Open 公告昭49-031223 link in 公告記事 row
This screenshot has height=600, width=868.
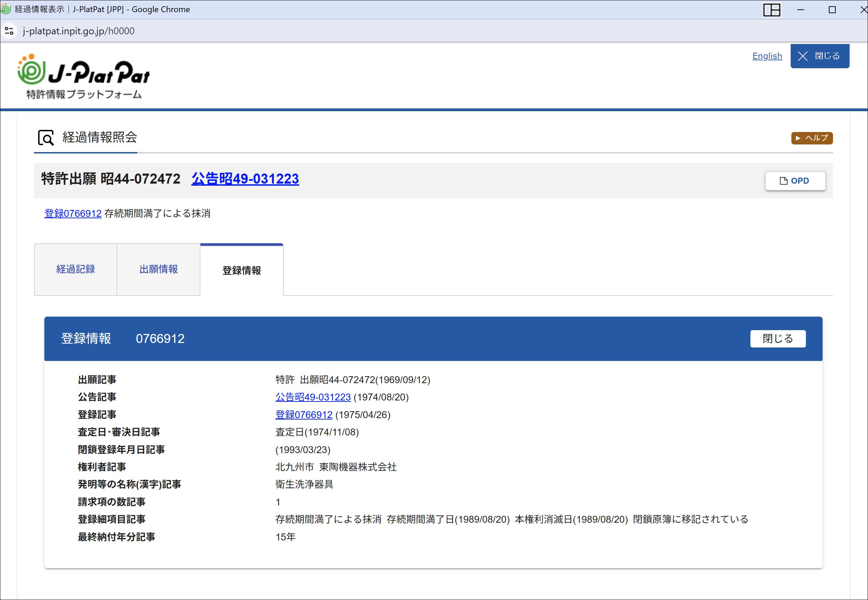point(313,397)
